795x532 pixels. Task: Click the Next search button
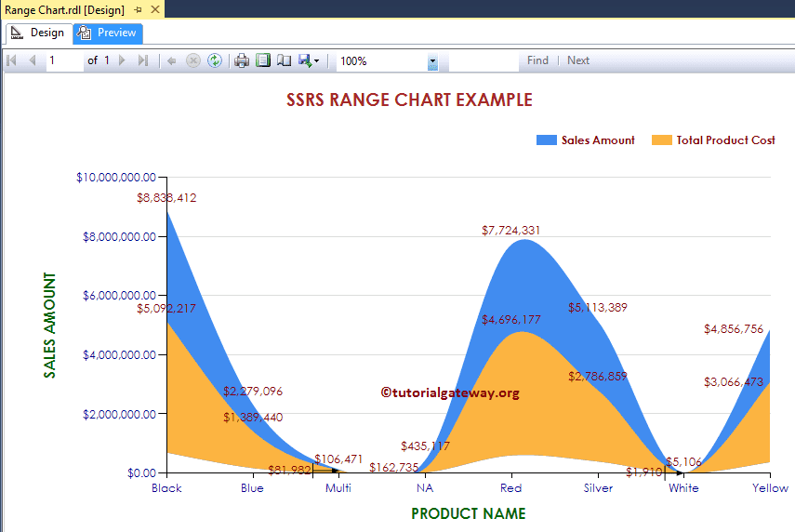(578, 60)
